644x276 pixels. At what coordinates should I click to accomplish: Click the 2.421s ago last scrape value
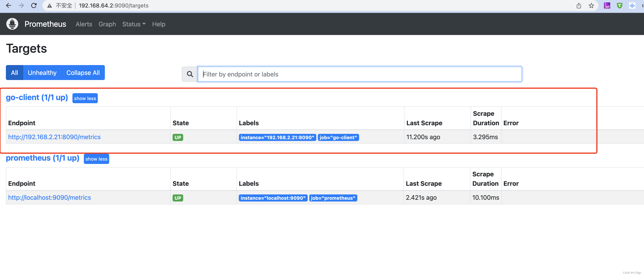click(421, 197)
